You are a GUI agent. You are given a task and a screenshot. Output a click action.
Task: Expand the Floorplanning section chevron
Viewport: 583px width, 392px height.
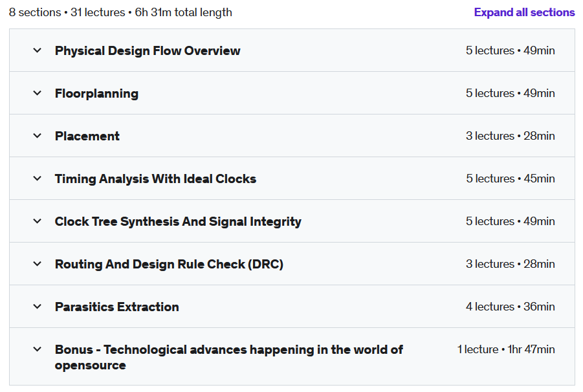coord(37,93)
